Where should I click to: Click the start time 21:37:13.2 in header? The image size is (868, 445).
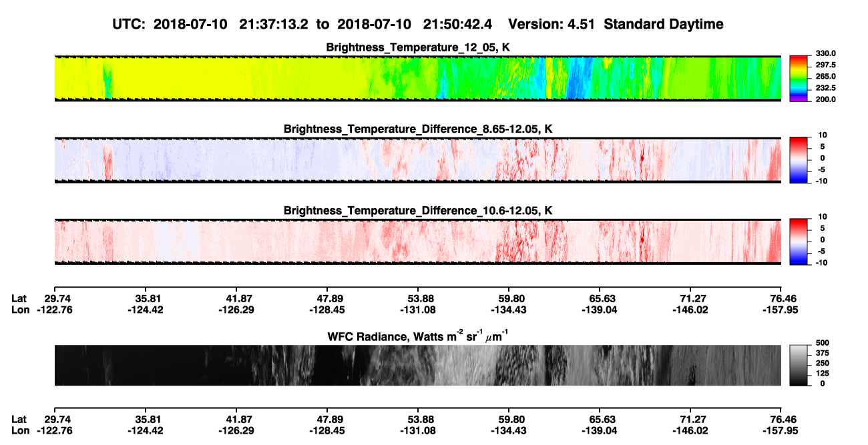coord(275,24)
